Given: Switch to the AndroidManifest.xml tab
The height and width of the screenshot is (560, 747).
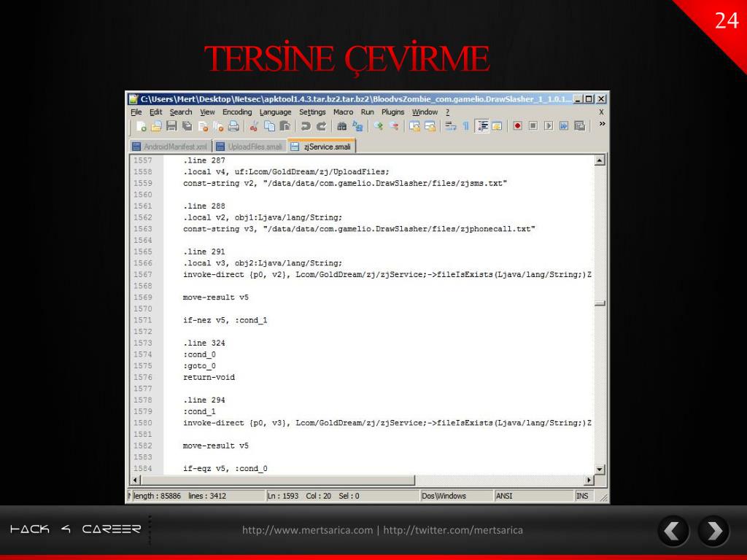Looking at the screenshot, I should [x=171, y=147].
